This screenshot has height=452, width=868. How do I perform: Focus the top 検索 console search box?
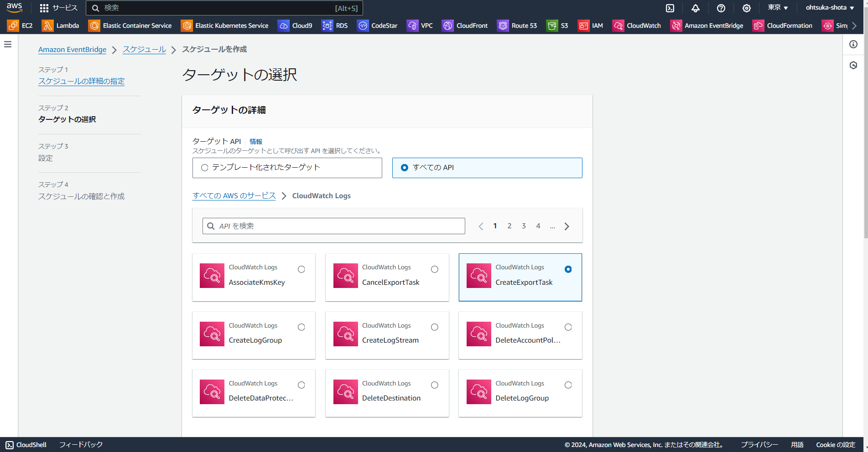224,8
